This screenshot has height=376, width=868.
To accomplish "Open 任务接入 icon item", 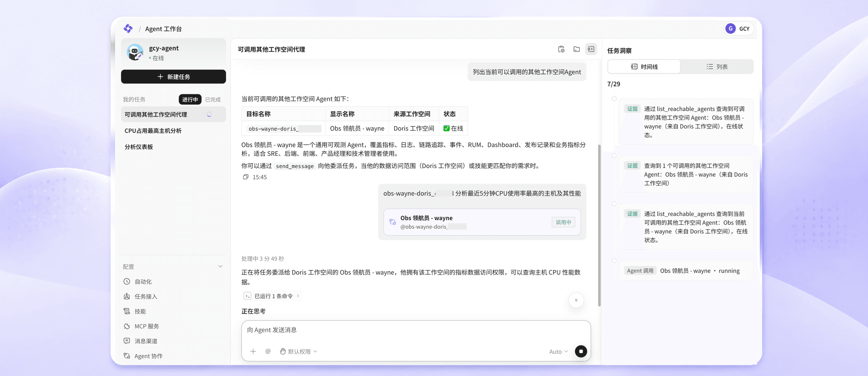I will click(127, 296).
